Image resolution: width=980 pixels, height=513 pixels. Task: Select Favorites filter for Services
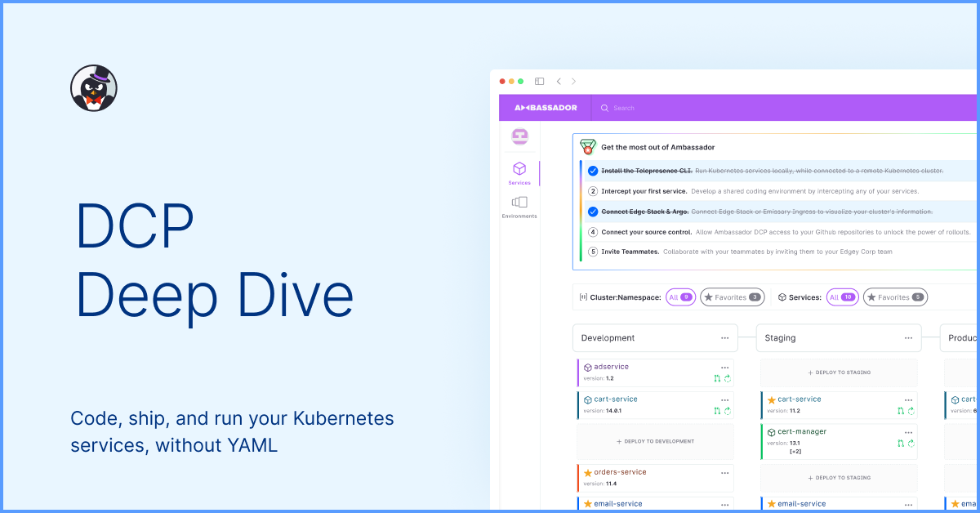click(895, 297)
